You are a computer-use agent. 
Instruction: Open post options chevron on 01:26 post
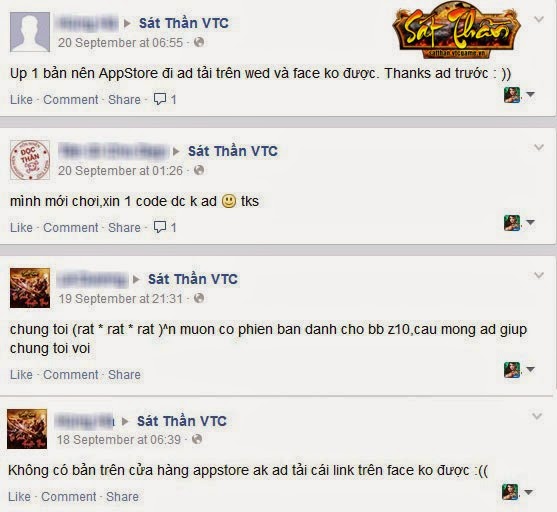pyautogui.click(x=539, y=147)
